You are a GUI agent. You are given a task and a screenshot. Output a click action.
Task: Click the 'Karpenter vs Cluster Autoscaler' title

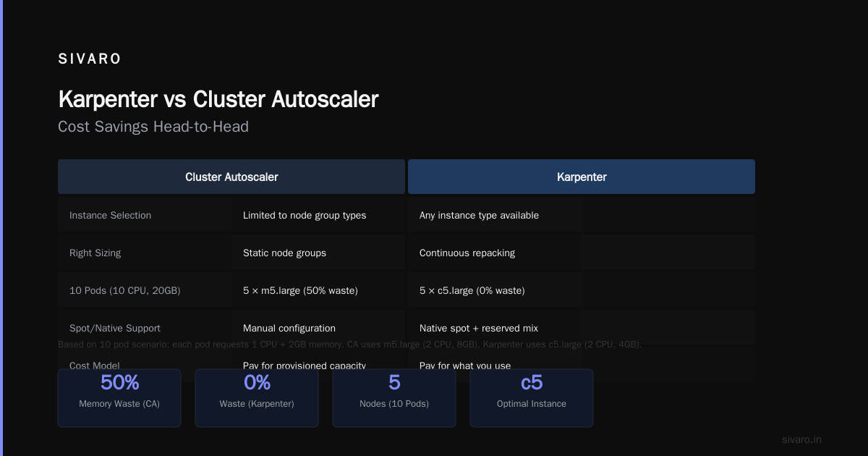(218, 99)
